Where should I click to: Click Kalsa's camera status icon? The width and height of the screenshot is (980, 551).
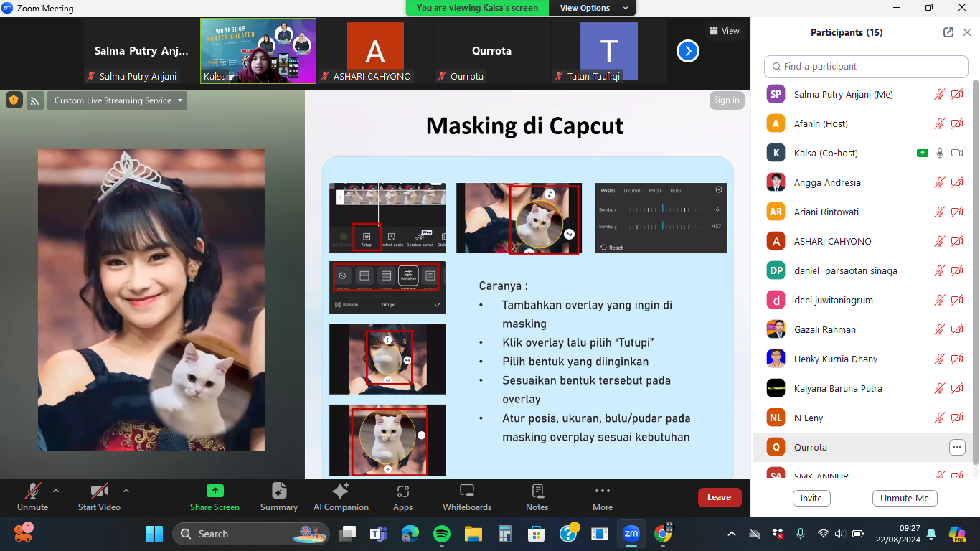point(957,153)
